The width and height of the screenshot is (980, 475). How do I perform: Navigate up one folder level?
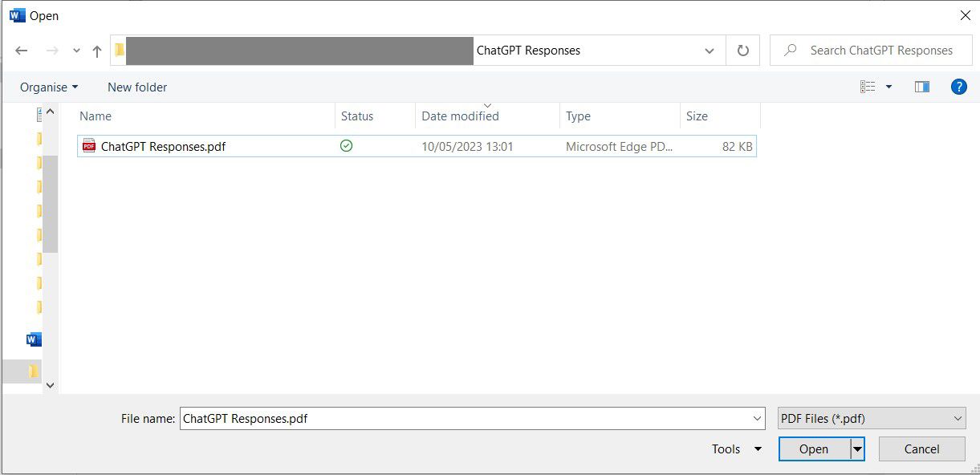[96, 50]
